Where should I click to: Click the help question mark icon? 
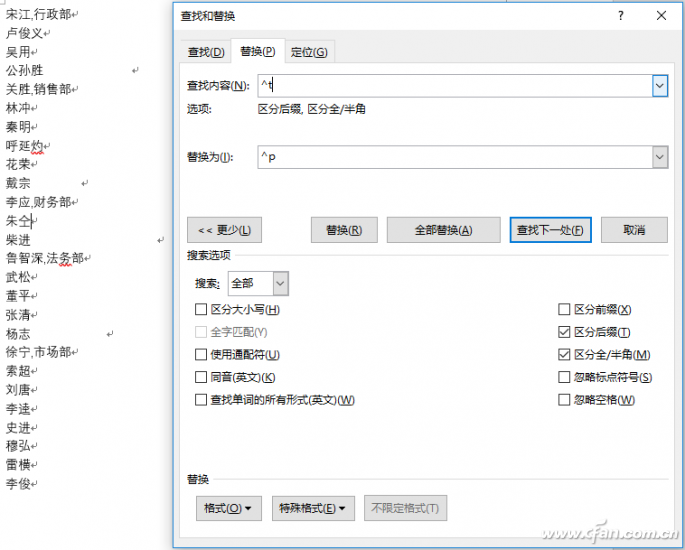coord(621,16)
